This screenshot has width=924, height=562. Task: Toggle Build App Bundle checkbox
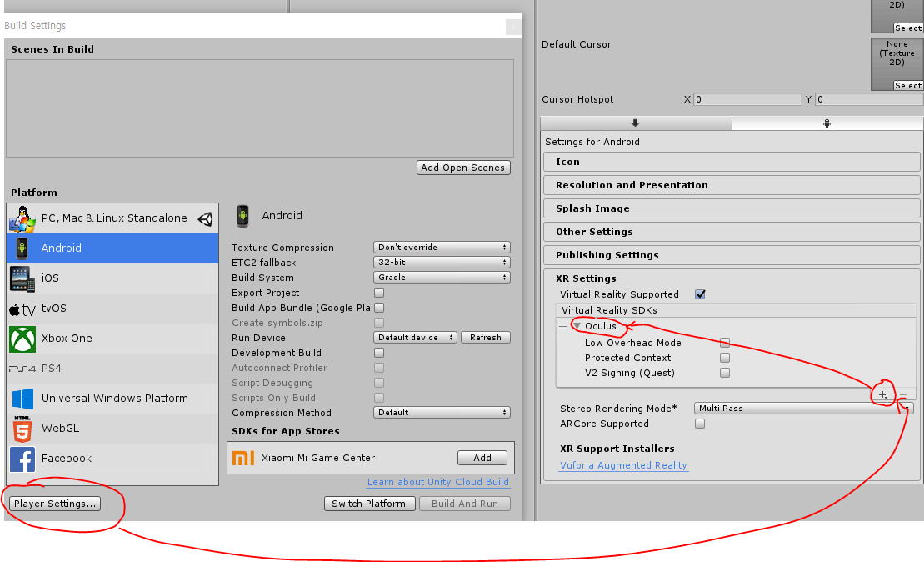coord(379,308)
